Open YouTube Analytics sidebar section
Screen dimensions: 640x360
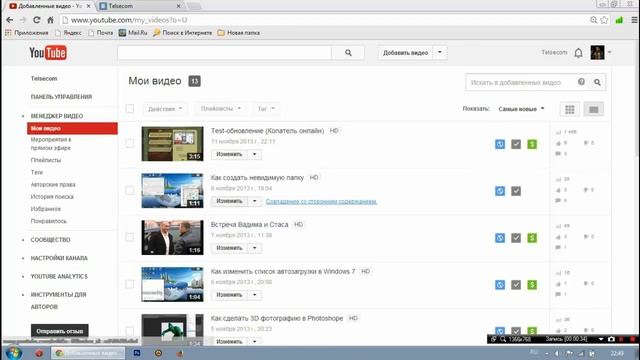[59, 277]
